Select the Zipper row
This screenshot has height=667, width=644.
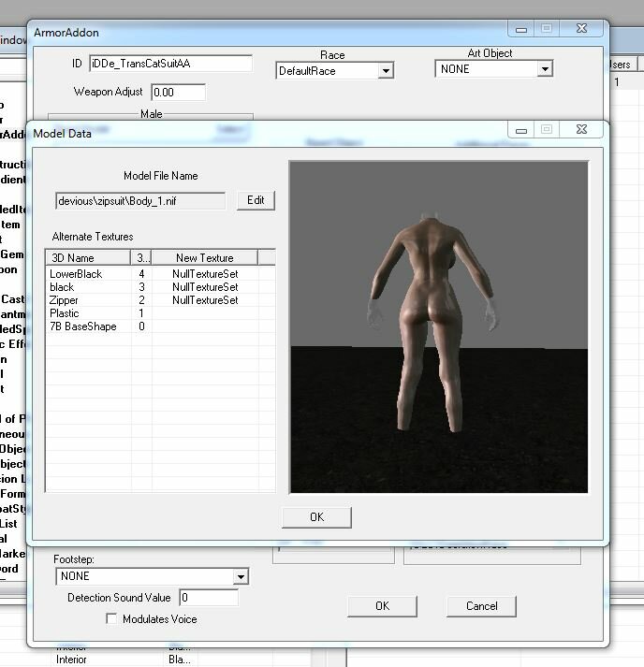(x=160, y=300)
